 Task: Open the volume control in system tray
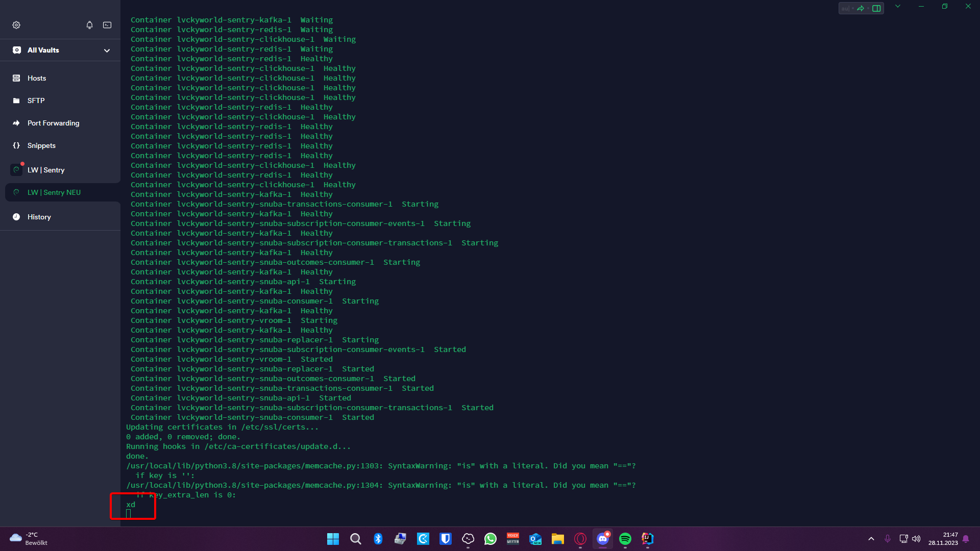pos(916,539)
